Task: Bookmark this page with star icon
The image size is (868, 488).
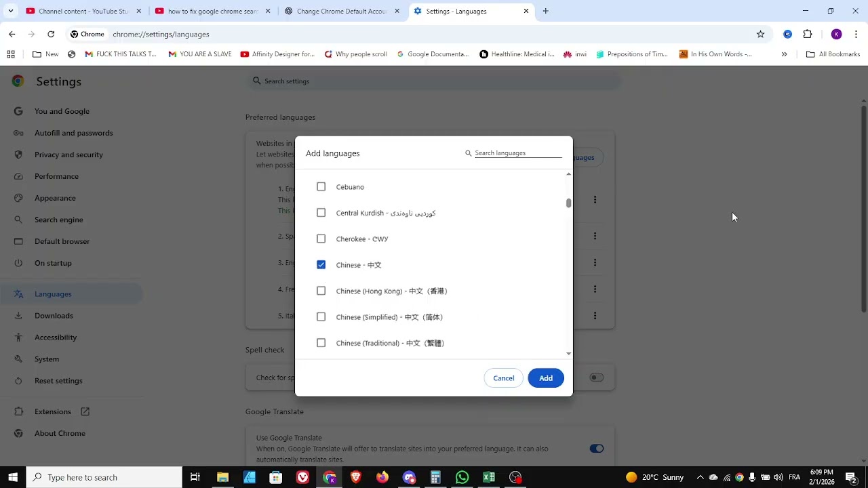Action: [760, 34]
